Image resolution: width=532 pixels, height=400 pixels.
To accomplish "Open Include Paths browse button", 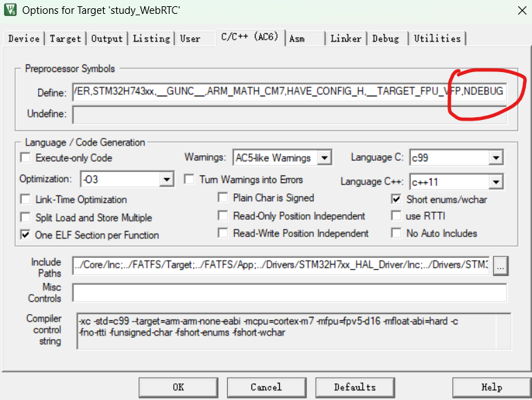I will pos(500,266).
